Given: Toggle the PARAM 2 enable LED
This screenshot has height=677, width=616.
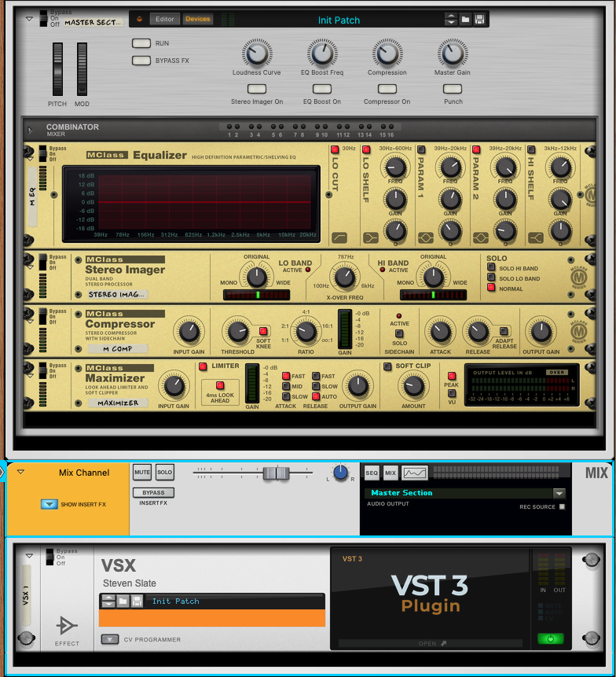Looking at the screenshot, I should pyautogui.click(x=476, y=150).
